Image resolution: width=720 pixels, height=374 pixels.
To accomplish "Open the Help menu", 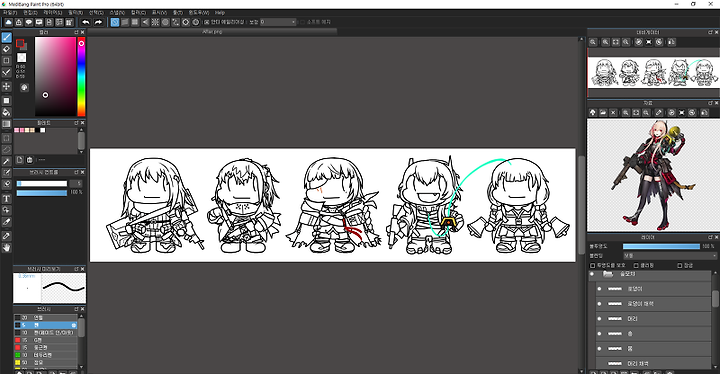I will click(x=220, y=12).
